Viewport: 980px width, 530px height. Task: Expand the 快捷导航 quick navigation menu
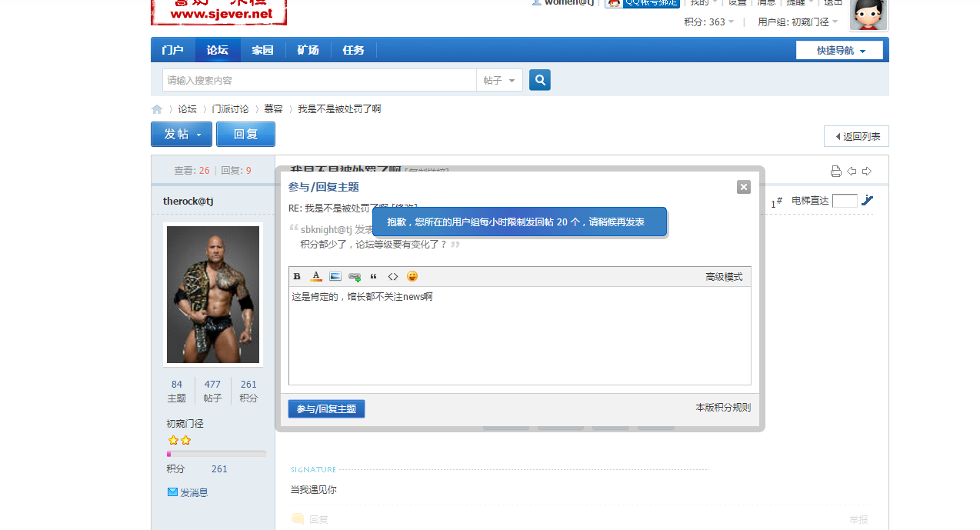[x=839, y=50]
